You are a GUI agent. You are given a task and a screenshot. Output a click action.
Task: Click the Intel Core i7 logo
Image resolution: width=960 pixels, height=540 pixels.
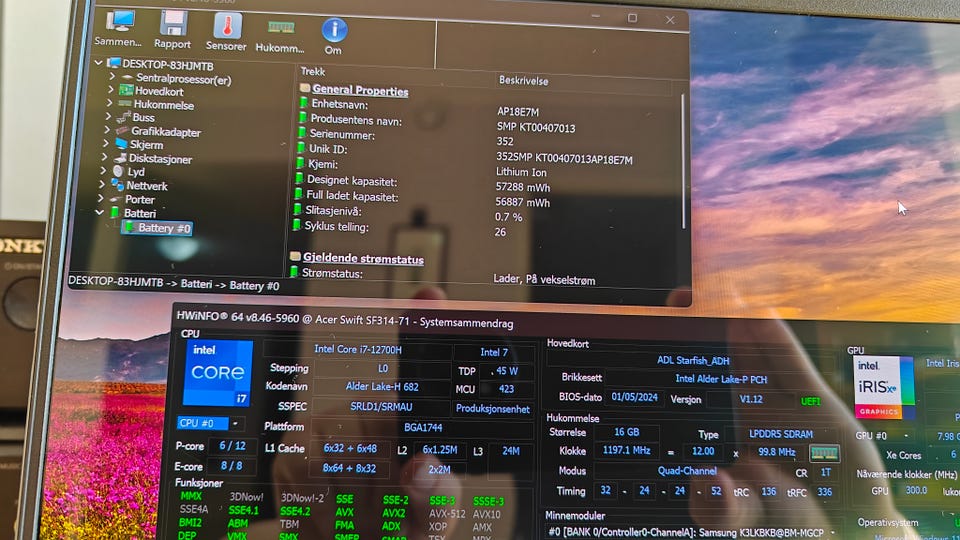point(217,372)
